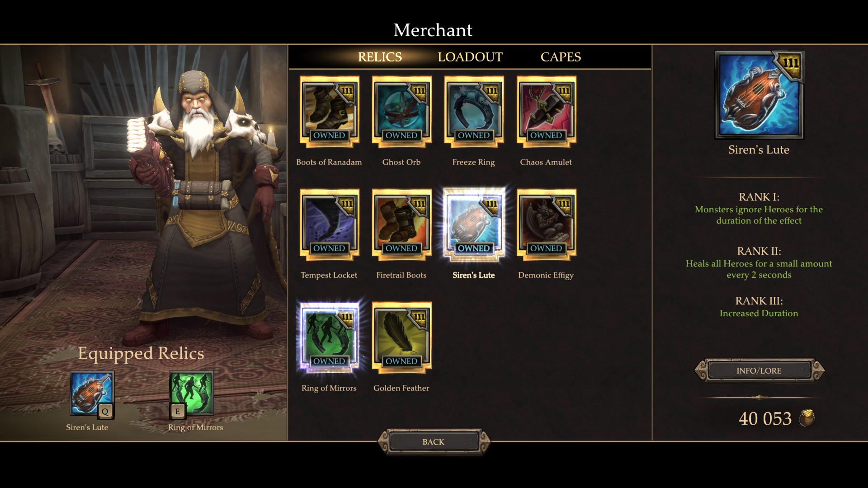Choose the Firetrail Boots relic
868x488 pixels.
[x=401, y=225]
